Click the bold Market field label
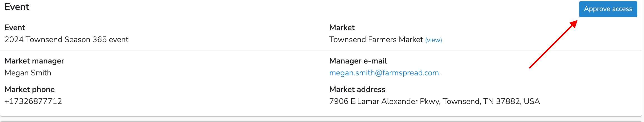The height and width of the screenshot is (122, 644). point(342,28)
